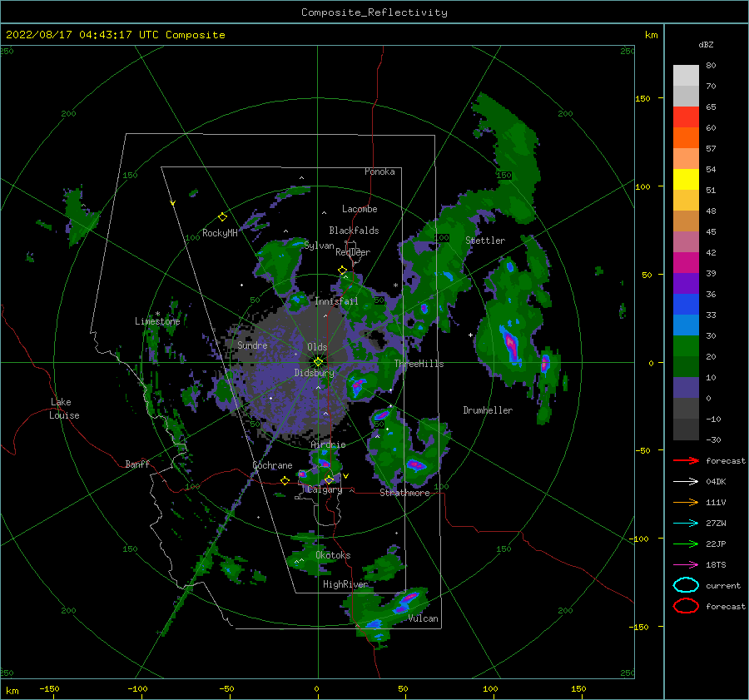
Task: Pick the magenta 18TS arrow legend icon
Action: click(x=686, y=565)
